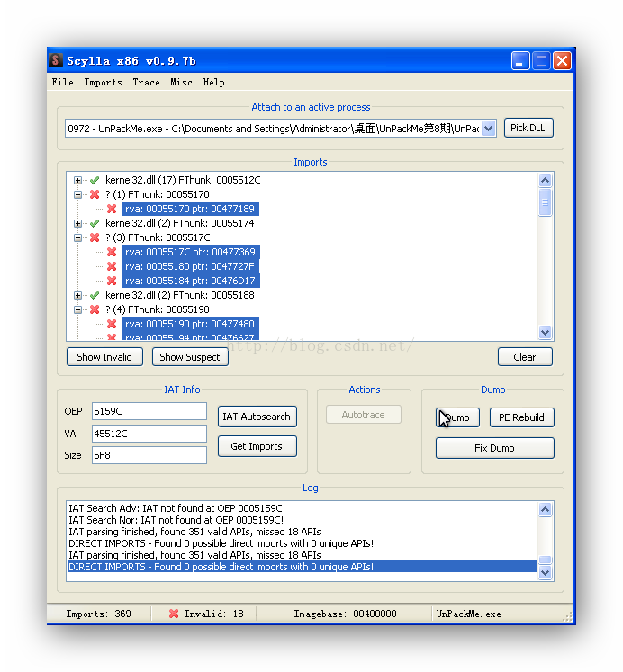Viewport: 623px width, 672px height.
Task: Expand kernel32.dll (17) FThunk 0005512C node
Action: click(77, 181)
